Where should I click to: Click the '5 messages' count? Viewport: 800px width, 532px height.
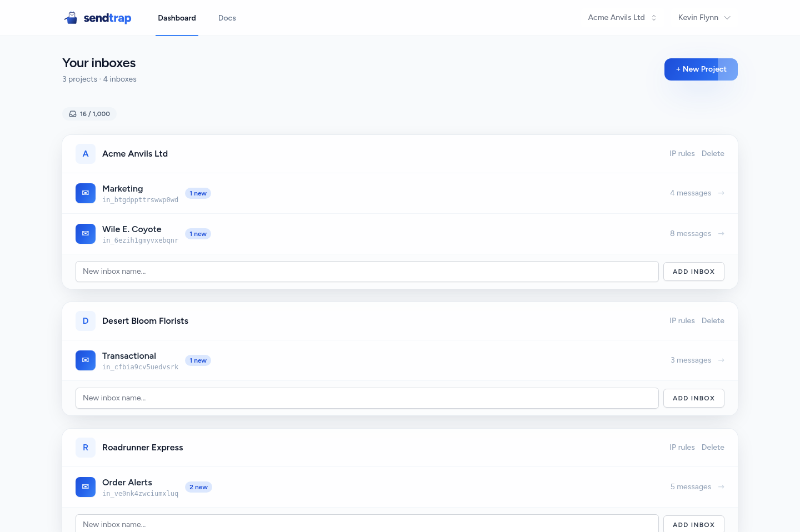coord(691,487)
